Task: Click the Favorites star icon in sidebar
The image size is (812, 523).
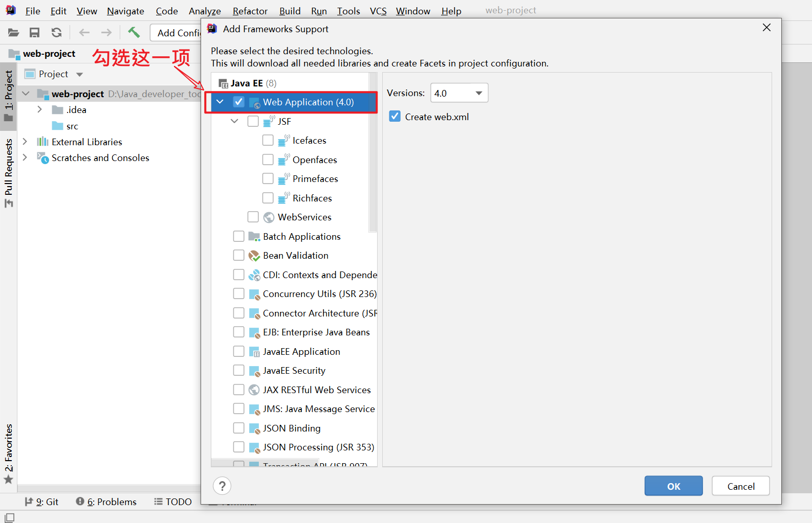Action: (x=8, y=480)
